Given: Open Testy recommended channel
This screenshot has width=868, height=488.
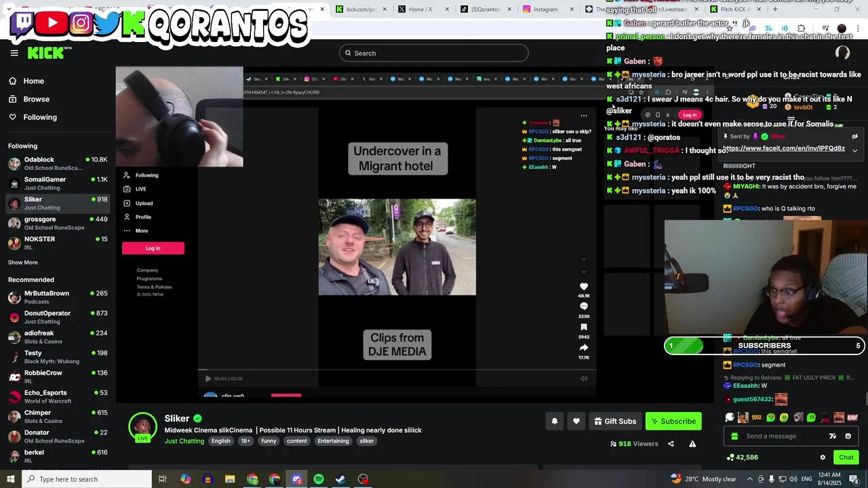Looking at the screenshot, I should click(58, 357).
